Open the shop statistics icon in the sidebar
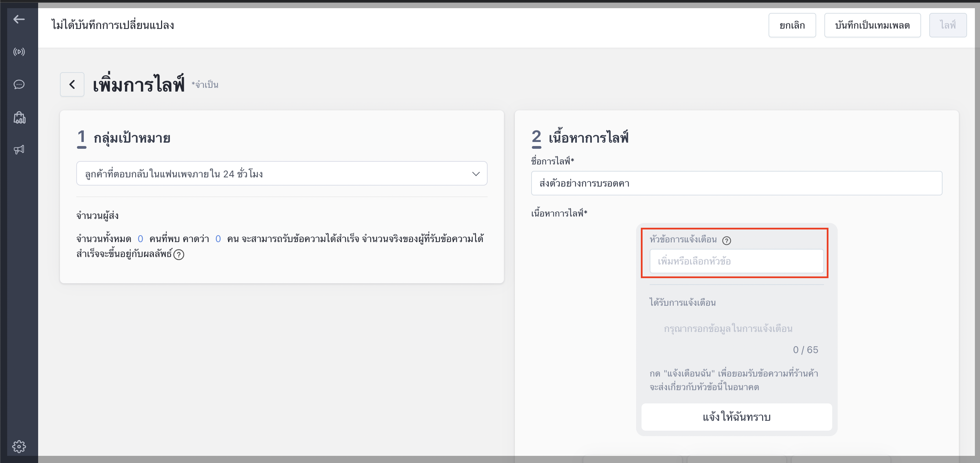 pyautogui.click(x=19, y=117)
